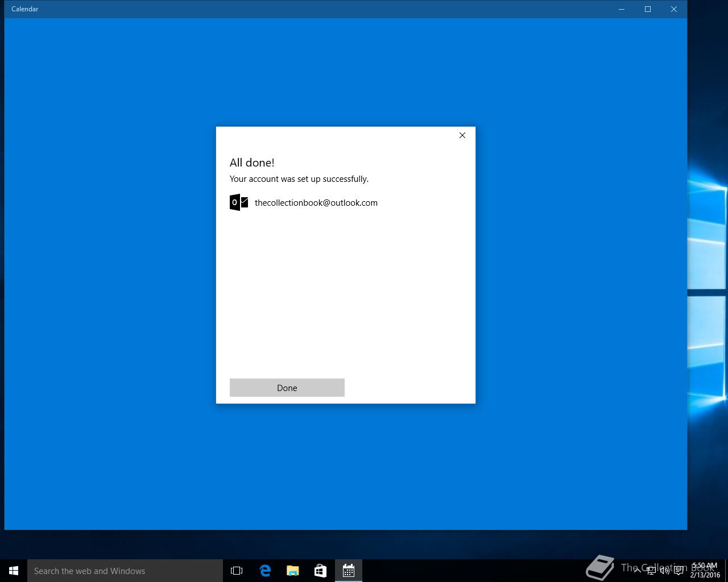Open the network status tray icon
The image size is (728, 582).
click(x=651, y=571)
